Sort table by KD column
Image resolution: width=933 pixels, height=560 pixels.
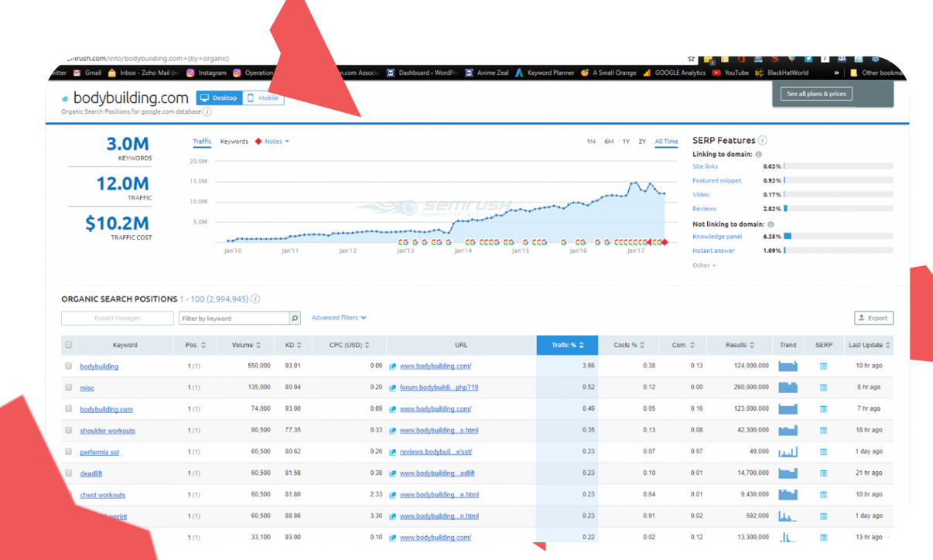coord(293,345)
